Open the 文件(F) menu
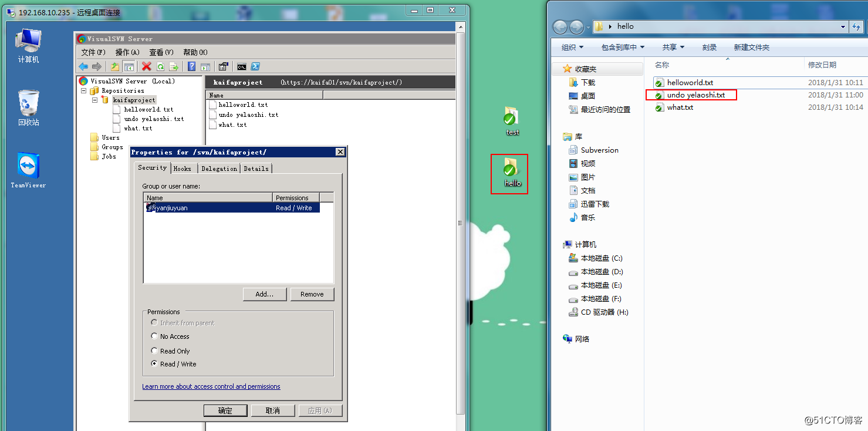The width and height of the screenshot is (868, 431). click(x=93, y=52)
